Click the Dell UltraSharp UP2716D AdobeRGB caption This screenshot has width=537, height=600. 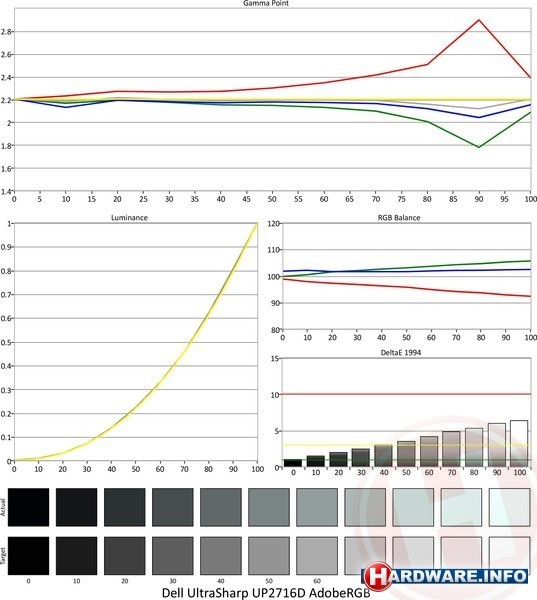click(x=266, y=593)
